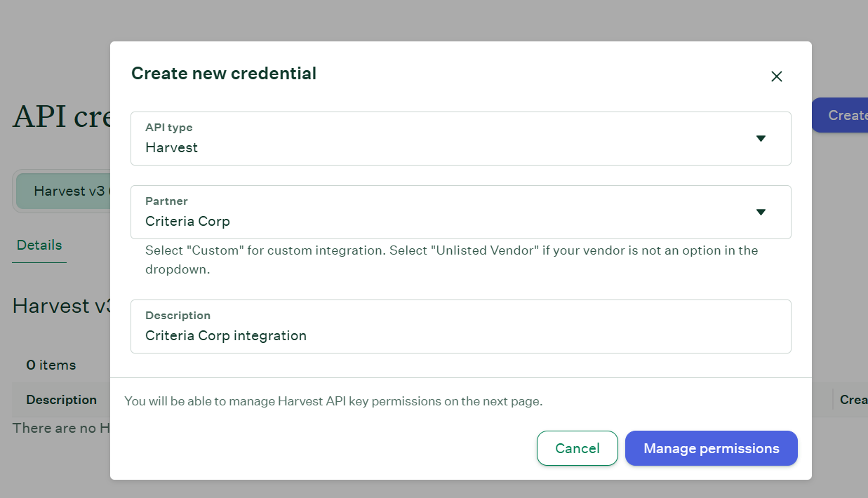868x498 pixels.
Task: Click the API credentials page heading
Action: click(61, 116)
